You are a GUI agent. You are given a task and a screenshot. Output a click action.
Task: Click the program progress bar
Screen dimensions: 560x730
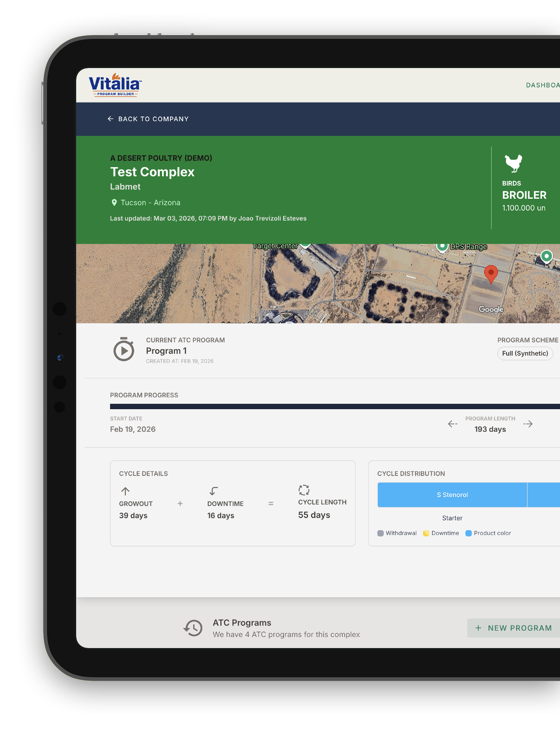click(335, 407)
